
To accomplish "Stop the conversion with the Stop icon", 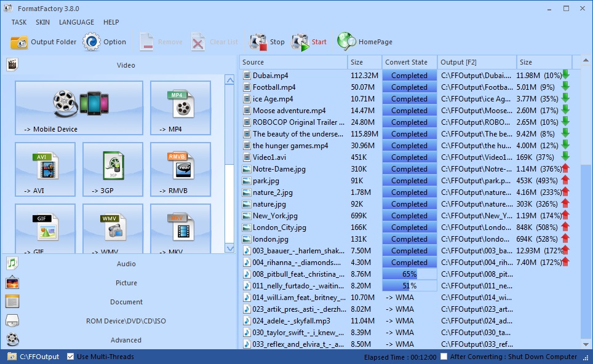I will [258, 42].
